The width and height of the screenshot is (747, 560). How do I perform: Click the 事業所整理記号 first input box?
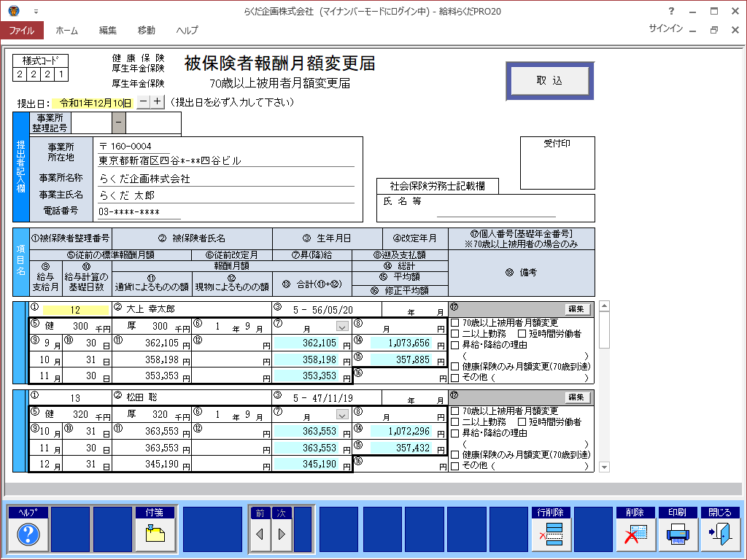pyautogui.click(x=91, y=122)
